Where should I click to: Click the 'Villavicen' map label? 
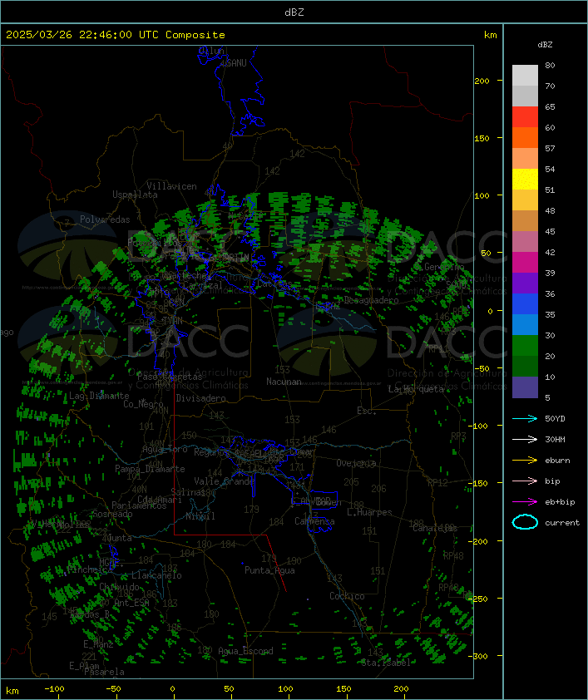coord(172,186)
